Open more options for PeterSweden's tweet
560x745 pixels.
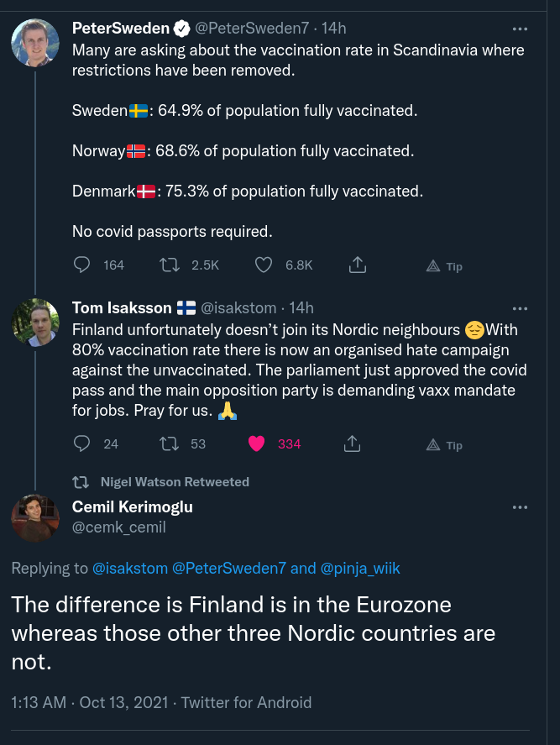(521, 29)
